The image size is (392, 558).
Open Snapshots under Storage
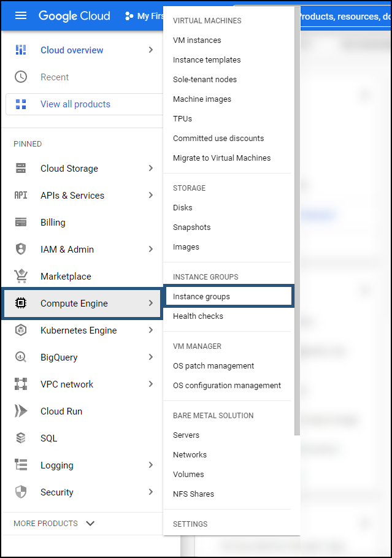point(191,227)
